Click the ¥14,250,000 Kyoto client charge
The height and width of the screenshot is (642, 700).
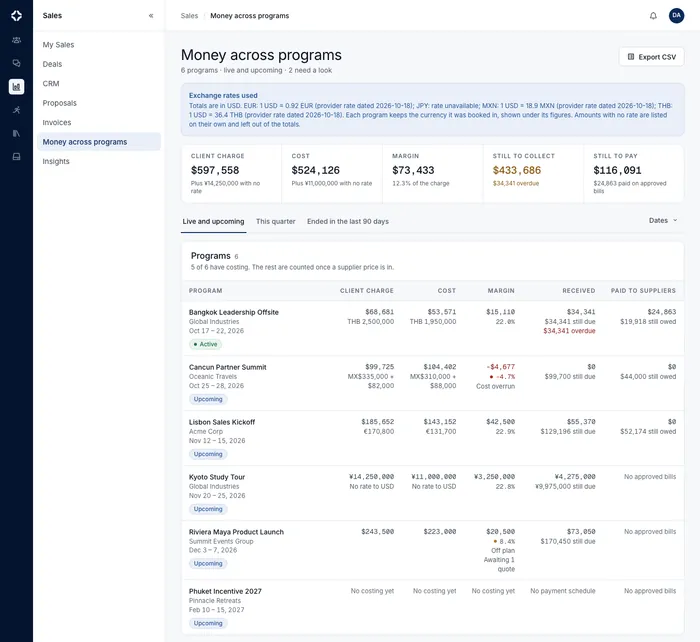[x=371, y=476]
